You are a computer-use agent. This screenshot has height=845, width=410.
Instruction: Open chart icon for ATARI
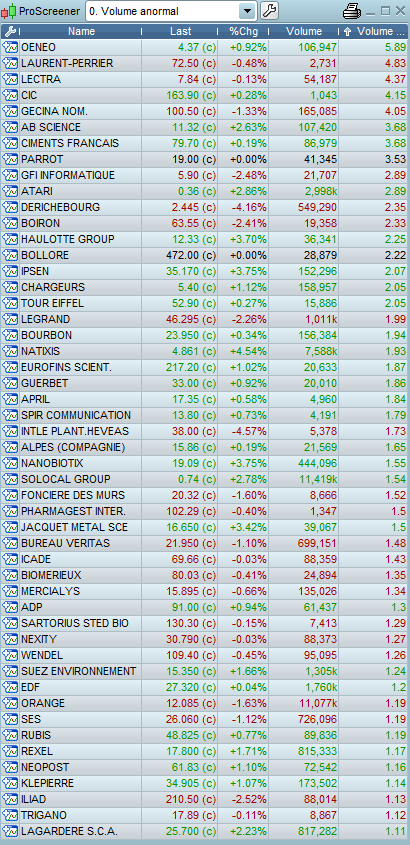tap(11, 191)
